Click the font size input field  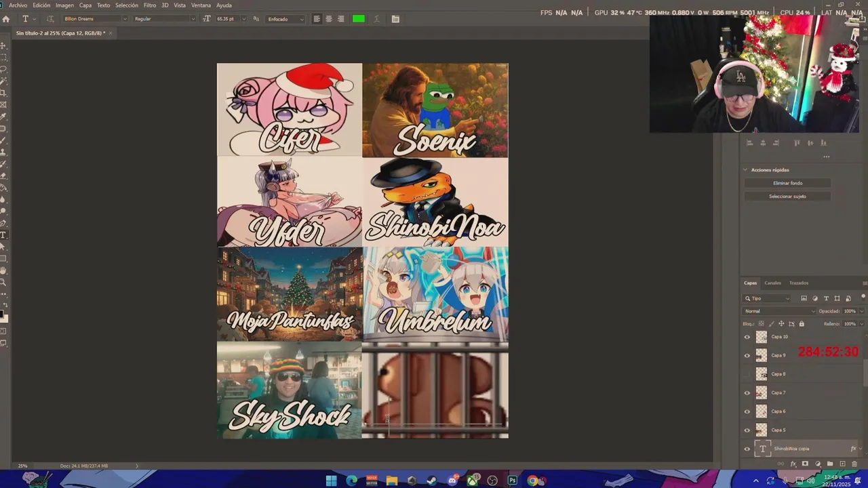click(228, 19)
